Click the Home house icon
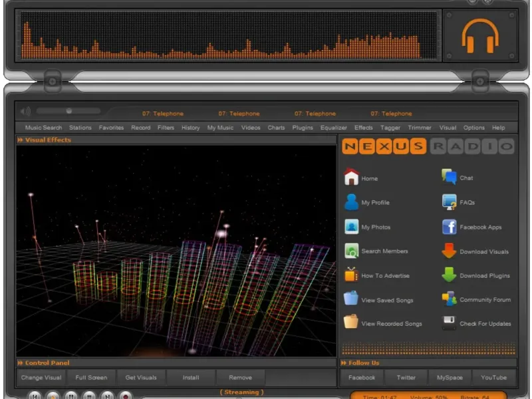Viewport: 532px width, 399px height. [351, 178]
